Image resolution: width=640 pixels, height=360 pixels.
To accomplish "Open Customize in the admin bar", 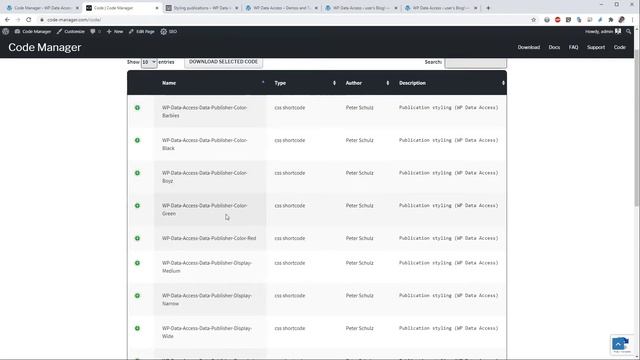I will (70, 31).
